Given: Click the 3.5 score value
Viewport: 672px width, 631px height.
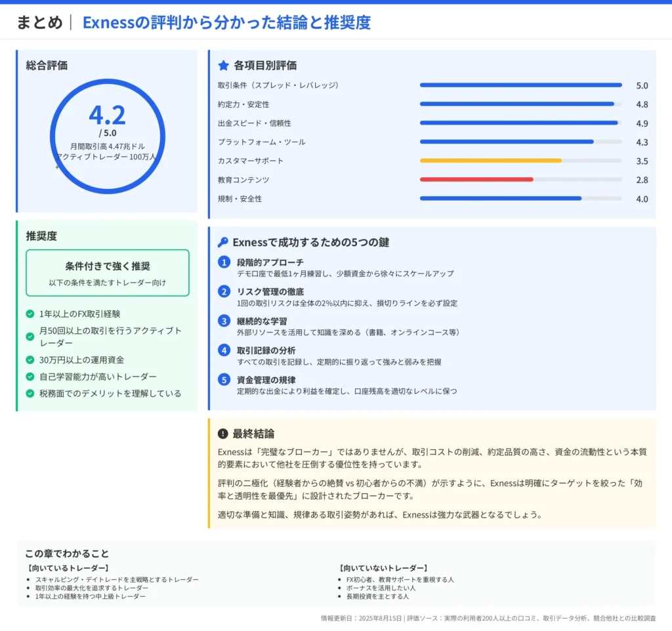Looking at the screenshot, I should pos(642,161).
